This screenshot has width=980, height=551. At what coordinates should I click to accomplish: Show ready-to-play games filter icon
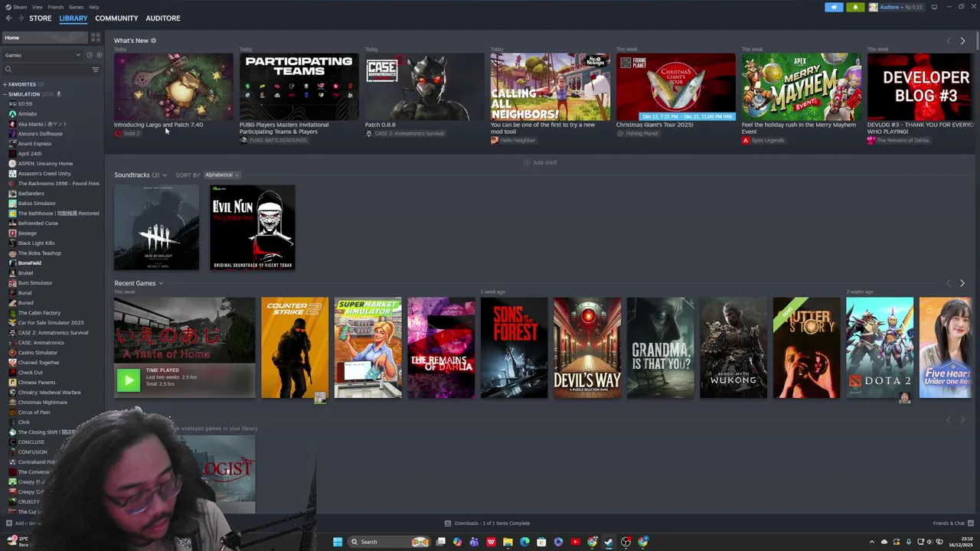[x=99, y=55]
